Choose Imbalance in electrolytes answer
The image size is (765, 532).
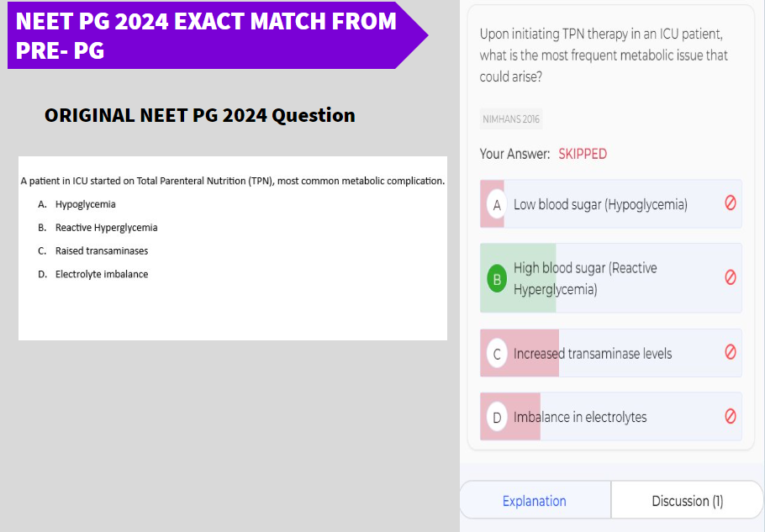[611, 416]
